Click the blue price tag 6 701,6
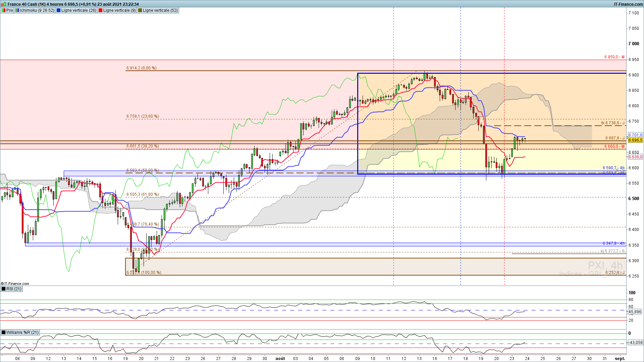Viewport: 644px width, 362px height. (635, 135)
